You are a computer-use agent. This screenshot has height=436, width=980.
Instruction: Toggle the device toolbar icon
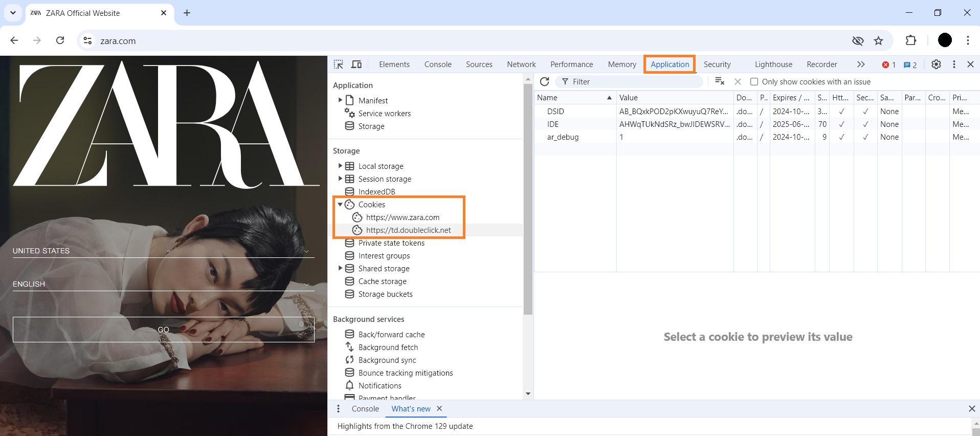point(357,64)
